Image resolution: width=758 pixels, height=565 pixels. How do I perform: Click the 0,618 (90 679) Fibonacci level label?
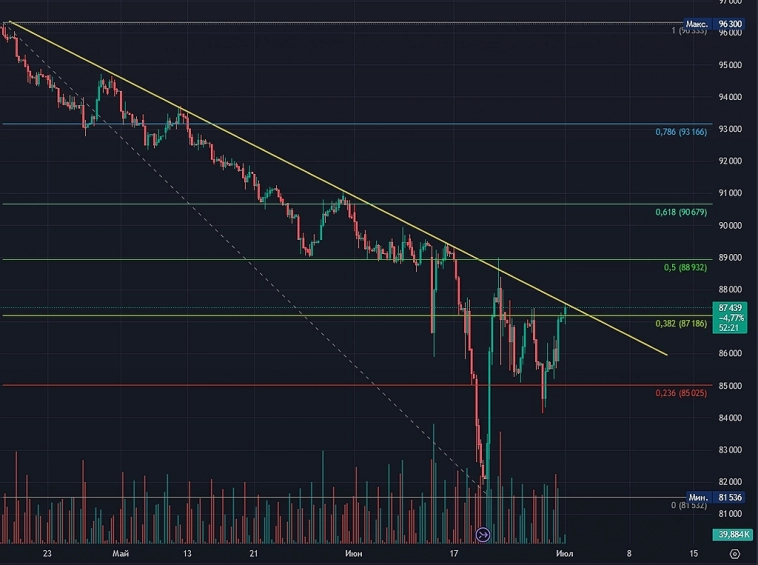tap(681, 212)
